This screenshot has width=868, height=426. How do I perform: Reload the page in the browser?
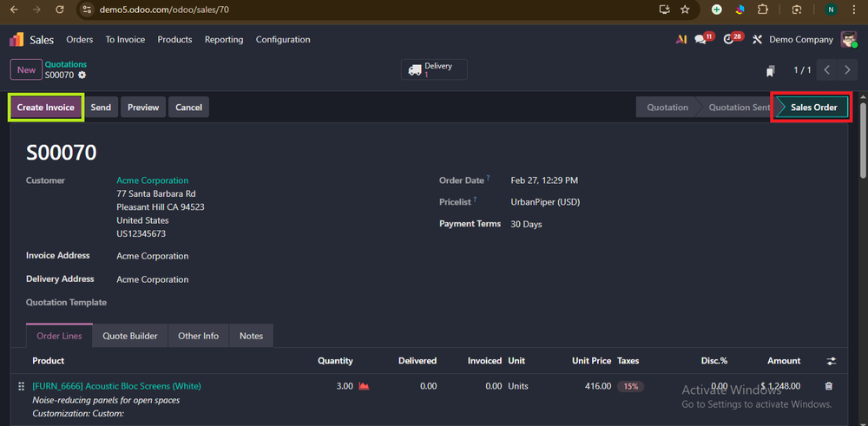(x=60, y=10)
